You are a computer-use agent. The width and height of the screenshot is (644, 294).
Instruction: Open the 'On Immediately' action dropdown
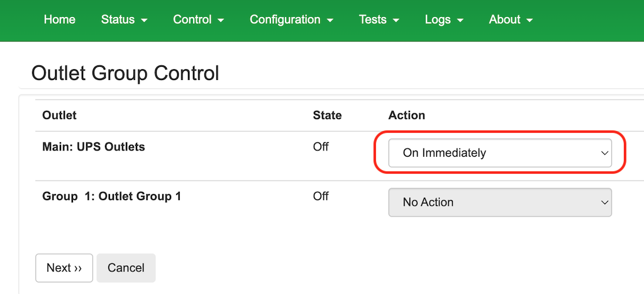click(x=500, y=153)
